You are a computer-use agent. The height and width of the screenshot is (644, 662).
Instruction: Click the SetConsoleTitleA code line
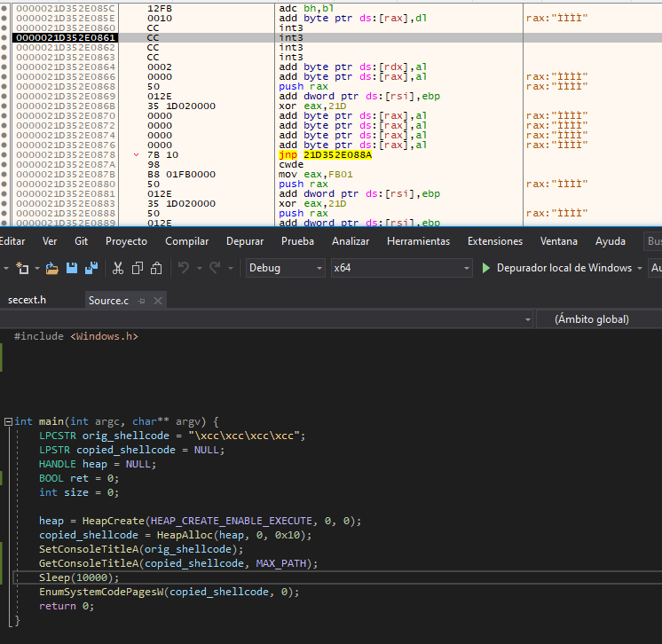141,549
